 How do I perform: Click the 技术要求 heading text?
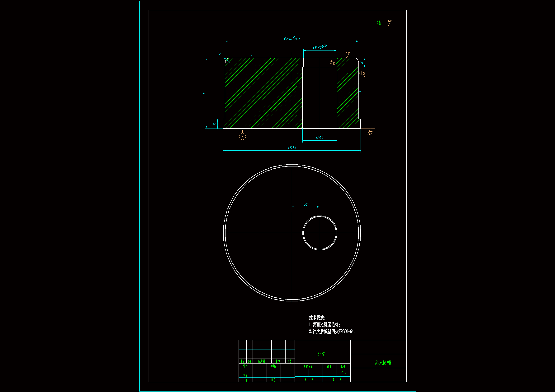[317, 318]
